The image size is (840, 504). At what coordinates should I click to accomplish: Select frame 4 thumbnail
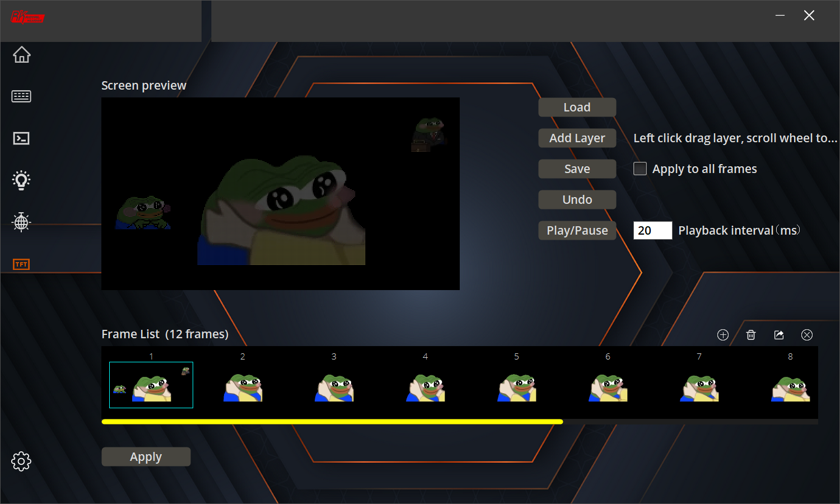coord(425,388)
